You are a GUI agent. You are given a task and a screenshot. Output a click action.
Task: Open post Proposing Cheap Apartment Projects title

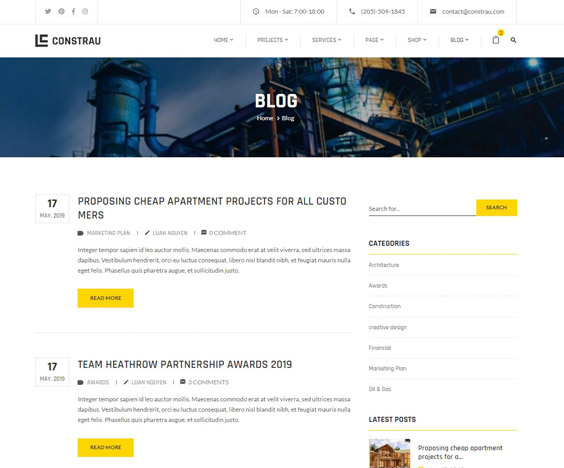pos(212,208)
